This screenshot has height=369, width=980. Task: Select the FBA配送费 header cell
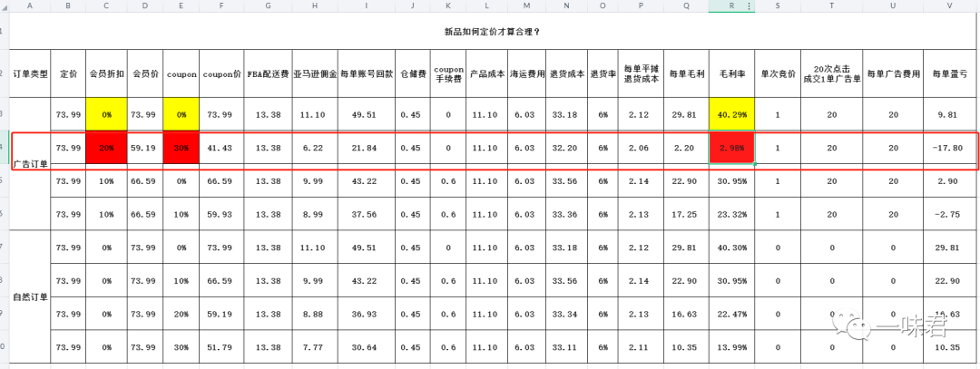268,73
